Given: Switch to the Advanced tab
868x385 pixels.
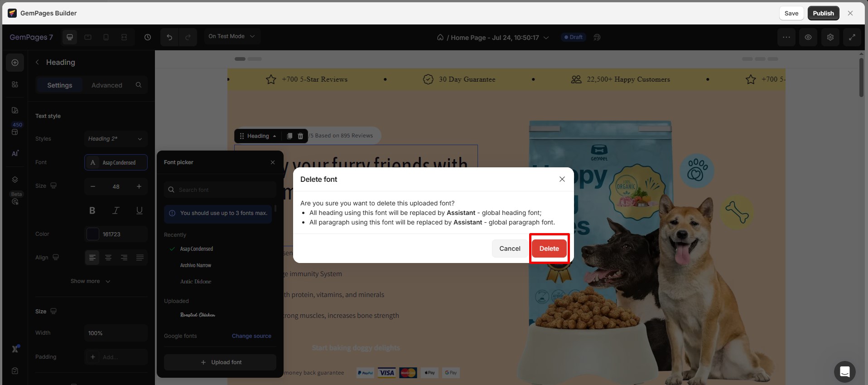Looking at the screenshot, I should pyautogui.click(x=106, y=85).
